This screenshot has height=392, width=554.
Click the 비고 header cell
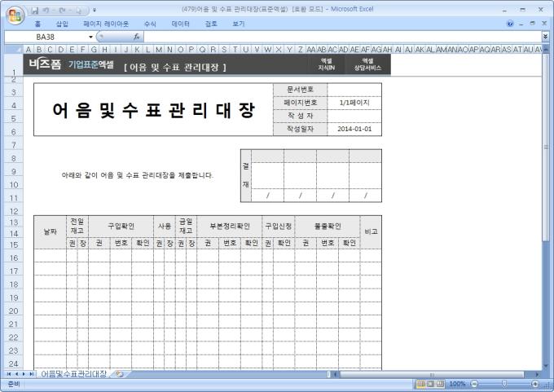(371, 232)
